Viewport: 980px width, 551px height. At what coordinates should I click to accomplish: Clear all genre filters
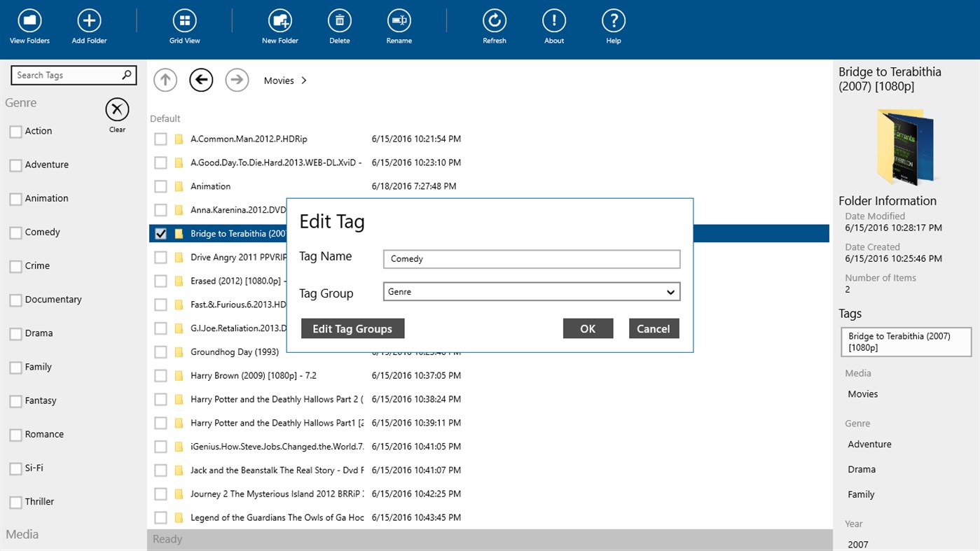116,109
